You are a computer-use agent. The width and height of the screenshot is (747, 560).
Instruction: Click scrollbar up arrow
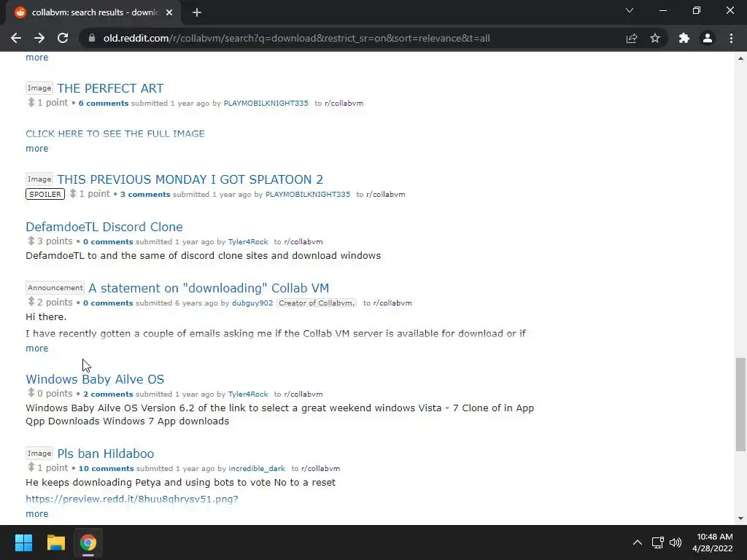pyautogui.click(x=740, y=58)
